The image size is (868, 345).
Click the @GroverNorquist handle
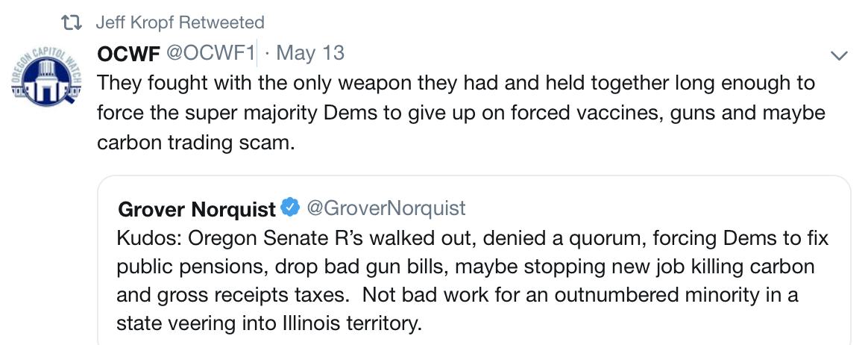tap(386, 208)
